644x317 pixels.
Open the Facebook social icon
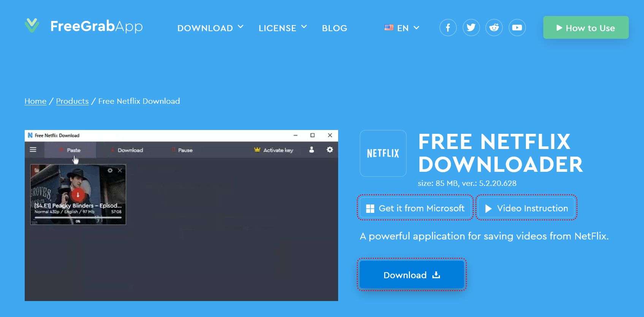click(x=448, y=28)
